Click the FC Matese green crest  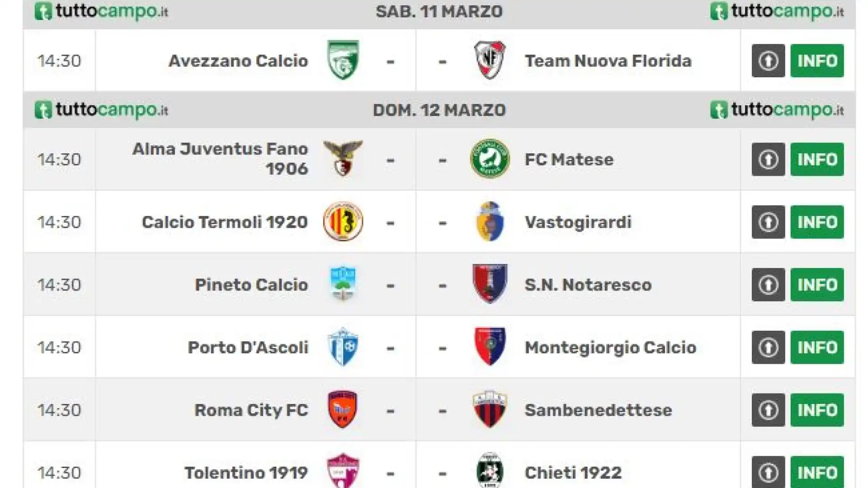490,159
